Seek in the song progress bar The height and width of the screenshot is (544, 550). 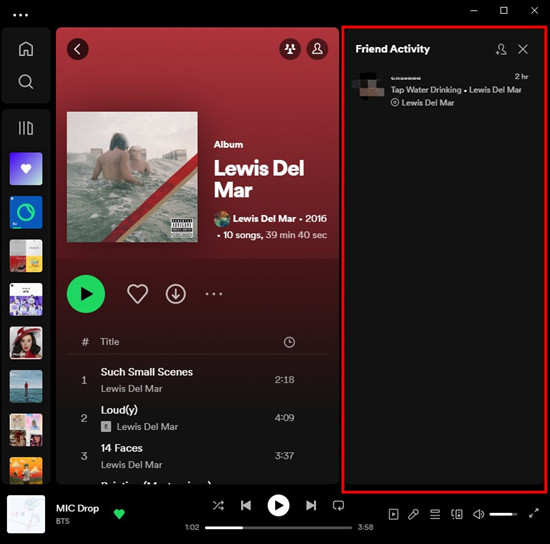[x=278, y=528]
